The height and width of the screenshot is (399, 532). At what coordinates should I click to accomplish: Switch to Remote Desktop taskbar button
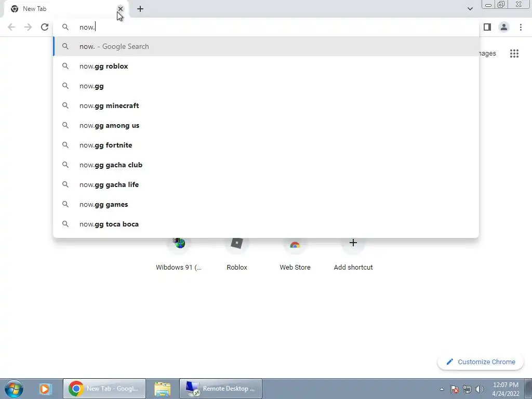[221, 389]
